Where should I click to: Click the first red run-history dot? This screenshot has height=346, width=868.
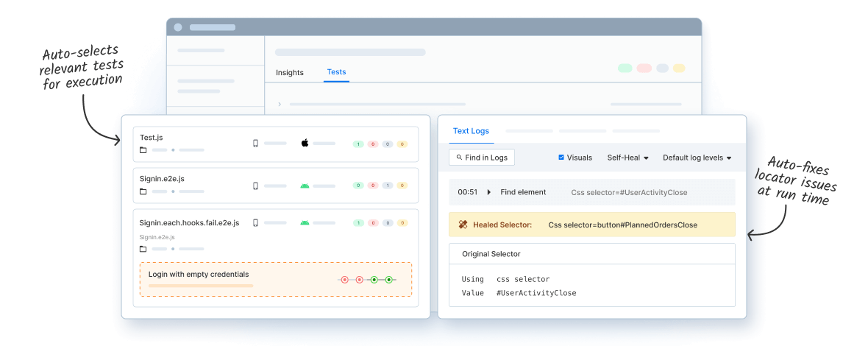coord(344,280)
